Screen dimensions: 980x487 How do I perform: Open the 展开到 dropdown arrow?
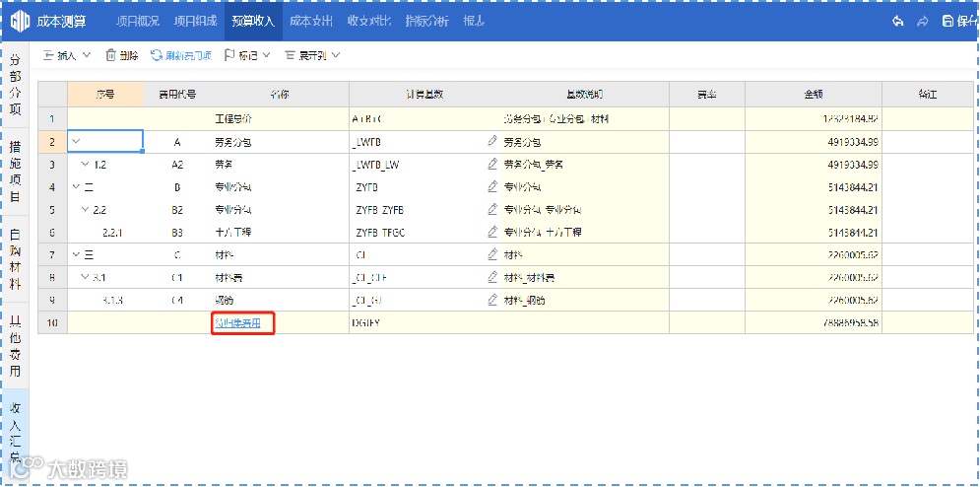(x=336, y=55)
